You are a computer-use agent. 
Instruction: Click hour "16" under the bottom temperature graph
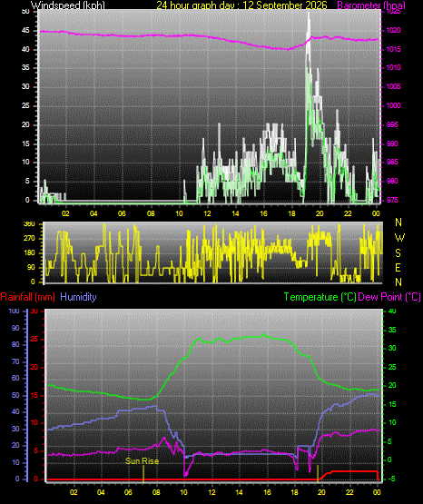[x=267, y=492]
